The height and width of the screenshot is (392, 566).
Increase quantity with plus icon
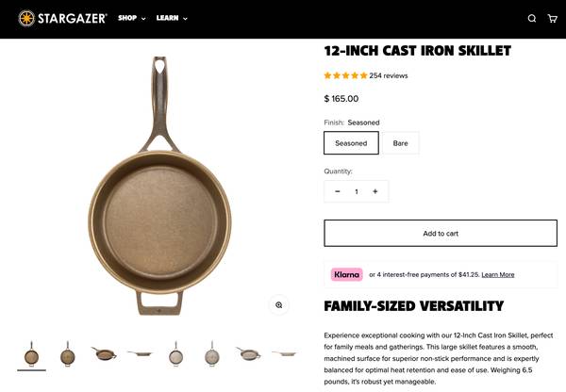(375, 191)
